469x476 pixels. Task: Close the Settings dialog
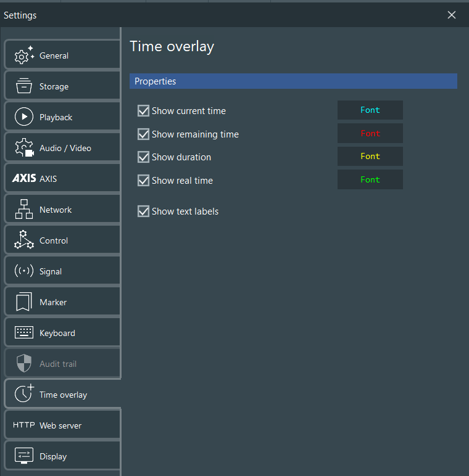(x=451, y=15)
